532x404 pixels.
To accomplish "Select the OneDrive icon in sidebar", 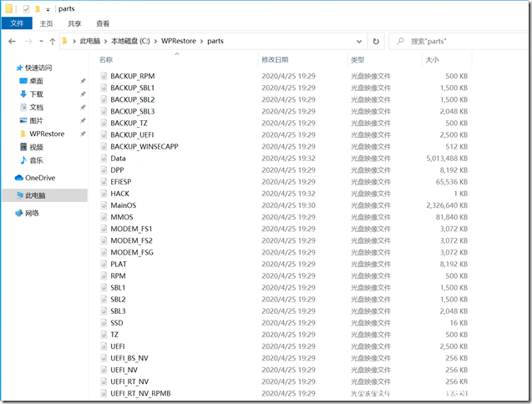I will pyautogui.click(x=19, y=178).
